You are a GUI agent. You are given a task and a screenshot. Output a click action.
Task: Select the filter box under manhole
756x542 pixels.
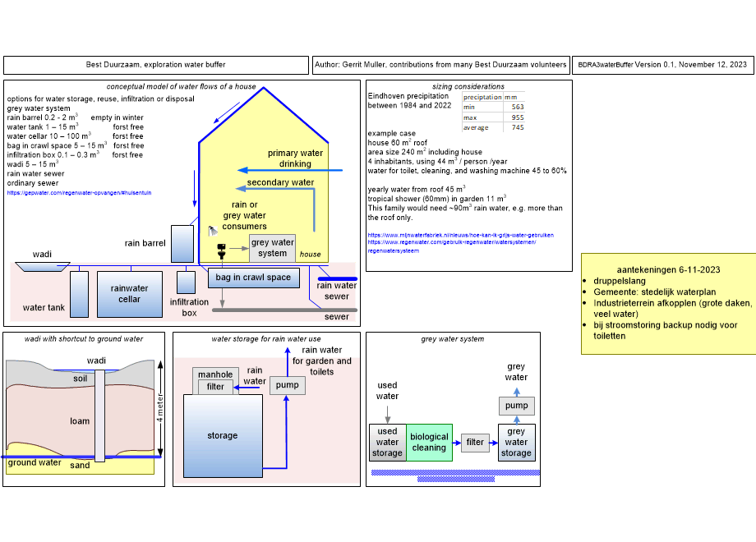(215, 387)
